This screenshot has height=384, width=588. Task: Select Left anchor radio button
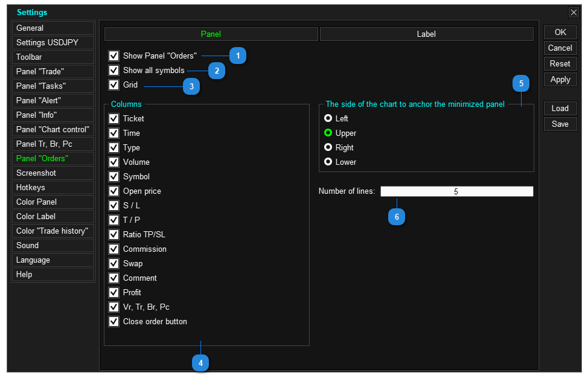[x=328, y=118]
